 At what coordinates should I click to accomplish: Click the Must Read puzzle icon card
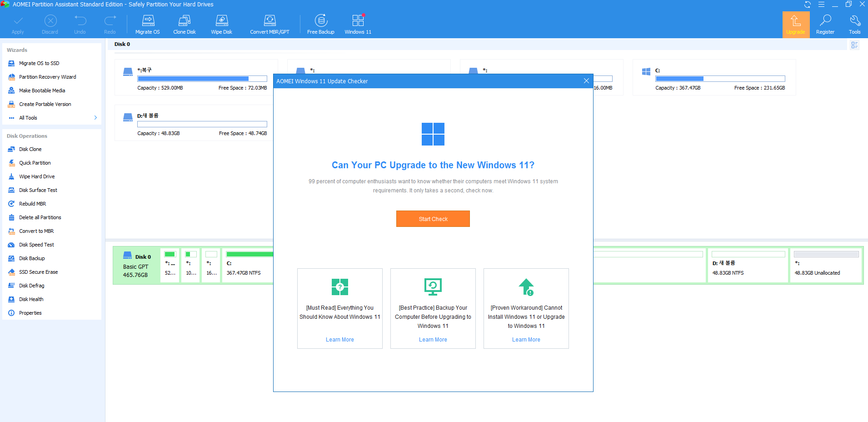pyautogui.click(x=340, y=287)
